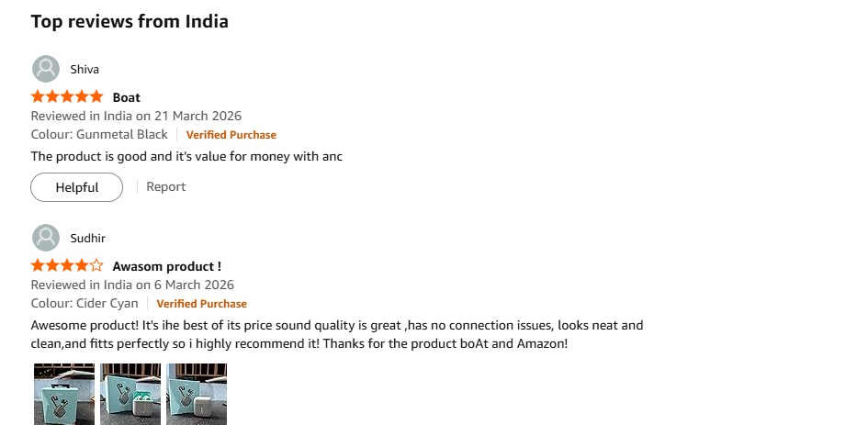Open the "Awasom product !" review title
868x425 pixels.
[x=166, y=266]
